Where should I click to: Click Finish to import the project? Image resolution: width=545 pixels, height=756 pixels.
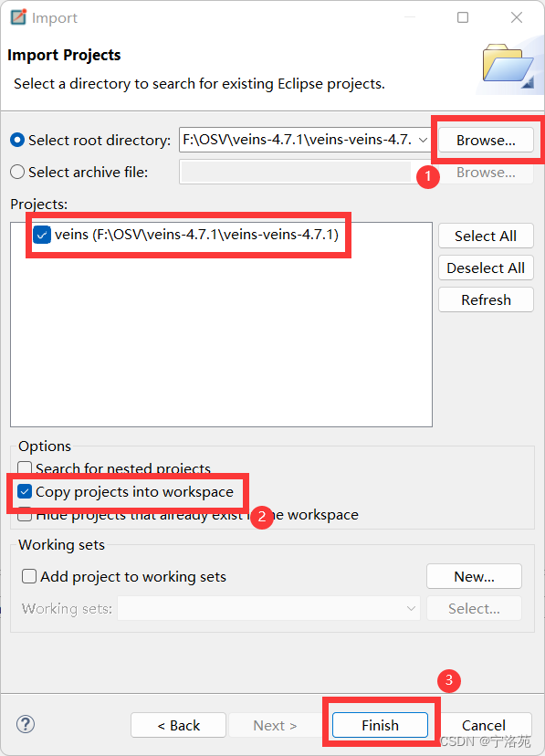(381, 724)
